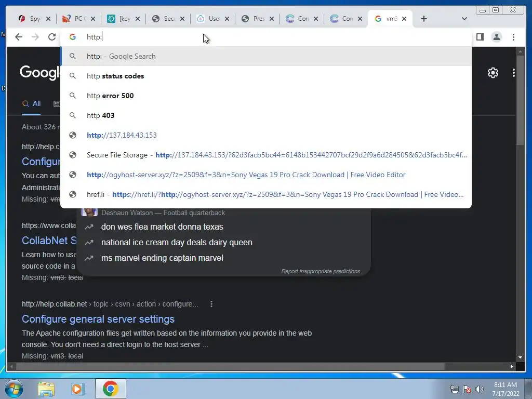Open the volume speaker tray icon
This screenshot has width=532, height=399.
coord(479,389)
